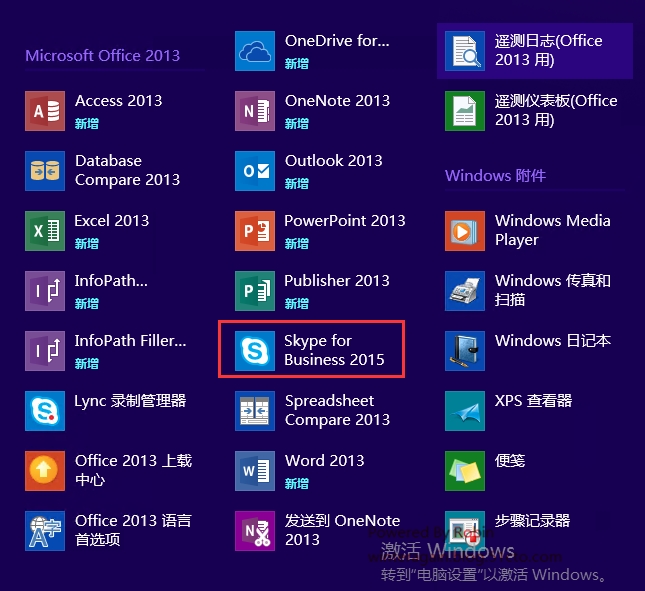The width and height of the screenshot is (645, 591).
Task: Click the Publisher 2013 label text
Action: click(x=337, y=281)
